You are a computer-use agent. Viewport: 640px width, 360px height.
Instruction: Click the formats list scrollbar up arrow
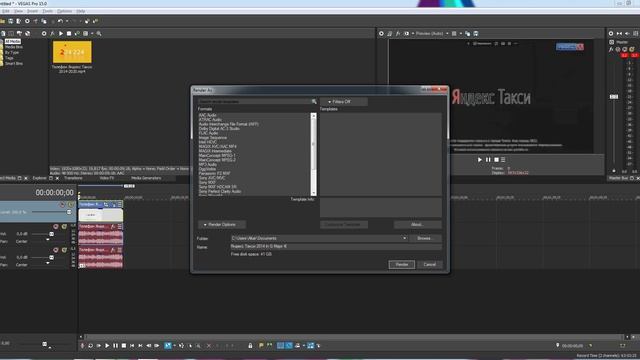pos(313,116)
